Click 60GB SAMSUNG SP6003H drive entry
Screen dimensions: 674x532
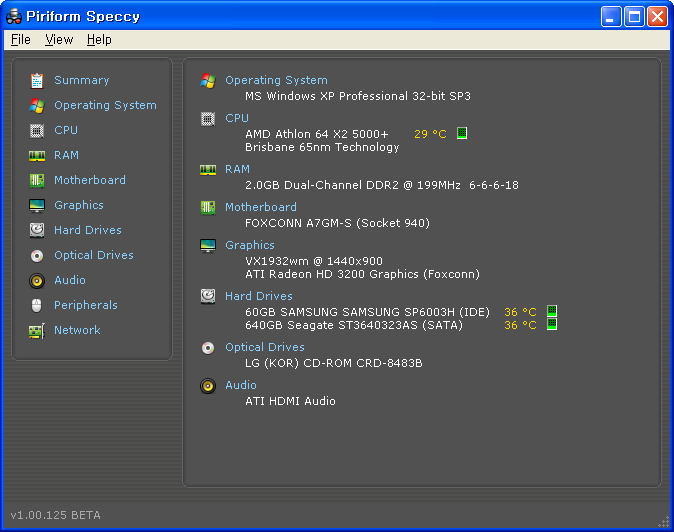pos(368,312)
